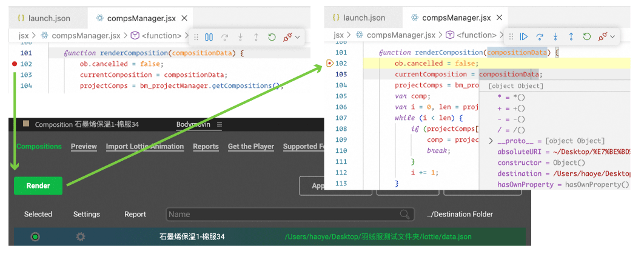The width and height of the screenshot is (644, 254).
Task: Open the Reports section in Bodymovin
Action: (206, 147)
